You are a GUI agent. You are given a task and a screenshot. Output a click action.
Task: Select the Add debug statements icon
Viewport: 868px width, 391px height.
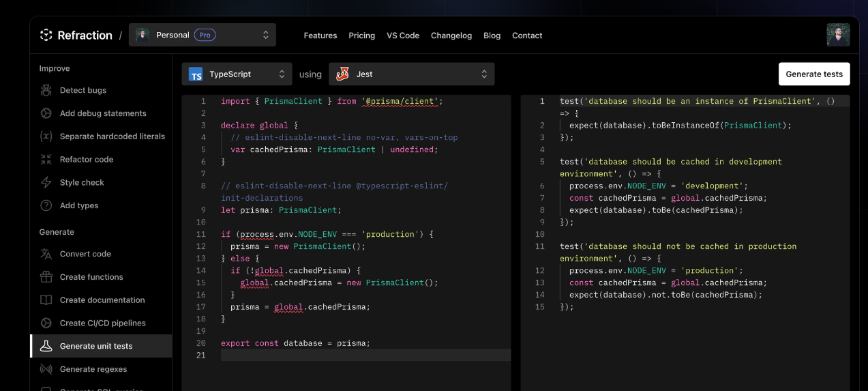46,113
